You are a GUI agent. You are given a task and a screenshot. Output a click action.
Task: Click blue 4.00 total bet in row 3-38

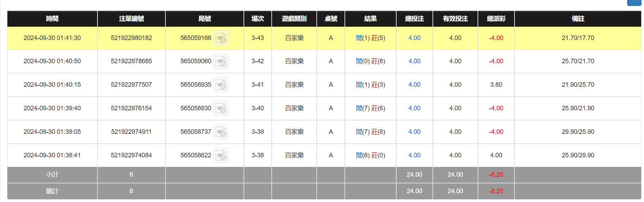click(414, 155)
